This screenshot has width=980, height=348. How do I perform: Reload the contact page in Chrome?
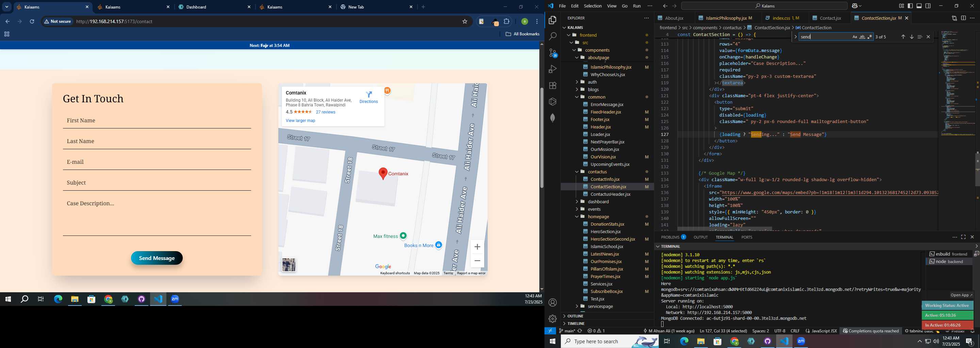pyautogui.click(x=32, y=22)
